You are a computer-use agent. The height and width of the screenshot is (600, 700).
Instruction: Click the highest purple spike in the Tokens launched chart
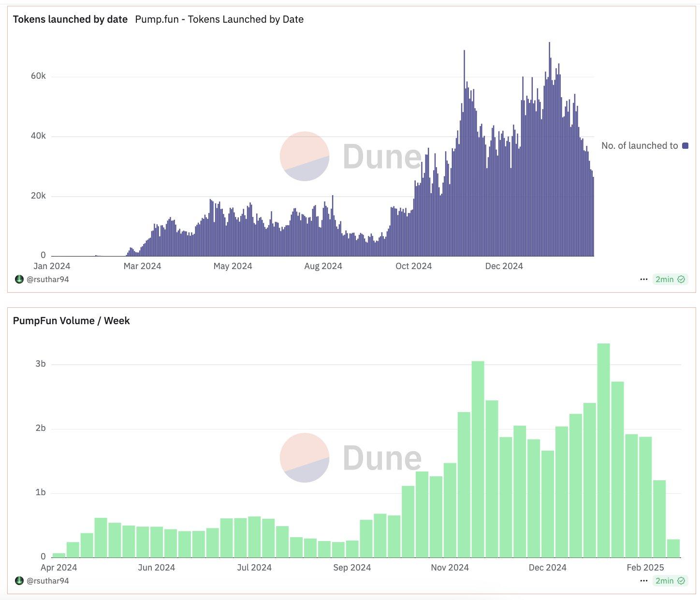[549, 145]
